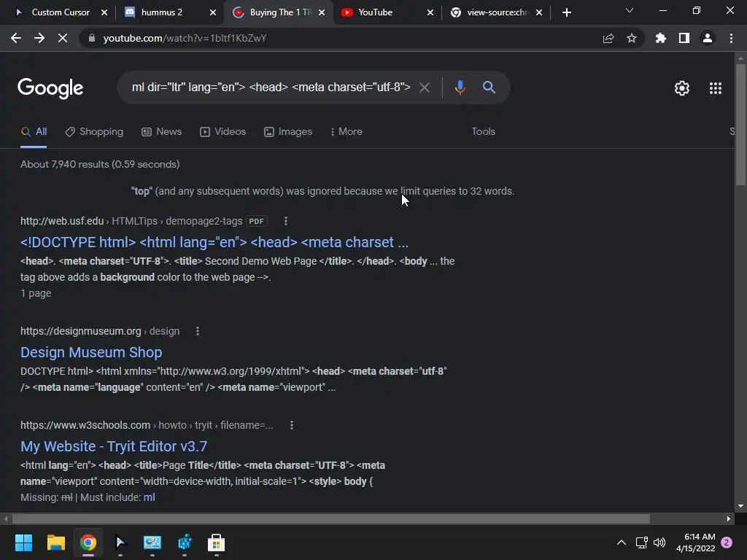
Task: Open options for the w3schools.com result
Action: click(x=292, y=425)
